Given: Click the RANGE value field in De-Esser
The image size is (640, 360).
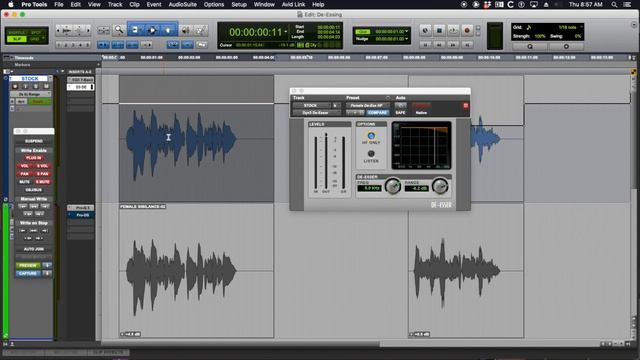Looking at the screenshot, I should click(417, 188).
